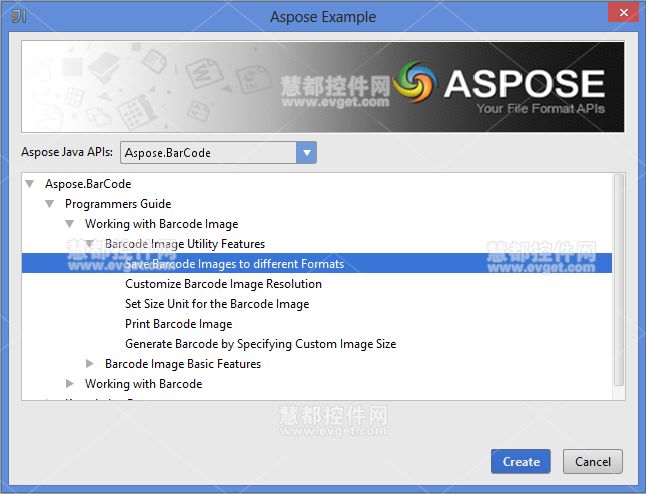Open the Aspose Java APIs dropdown arrow
Screen dimensions: 646x494
307,153
